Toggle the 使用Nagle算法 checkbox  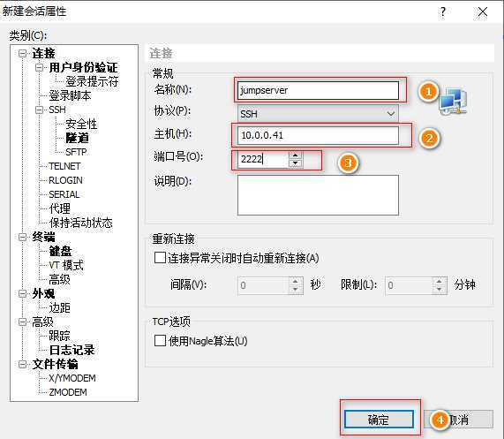[x=160, y=341]
